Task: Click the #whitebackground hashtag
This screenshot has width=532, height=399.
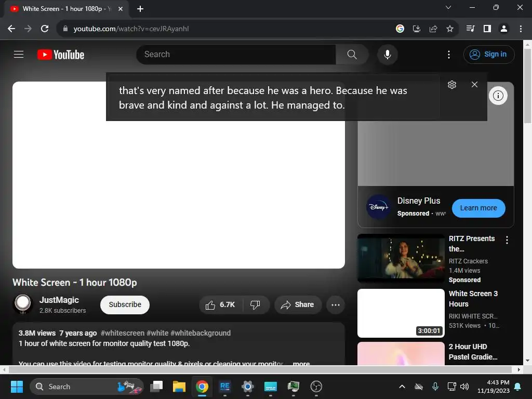Action: (201, 333)
